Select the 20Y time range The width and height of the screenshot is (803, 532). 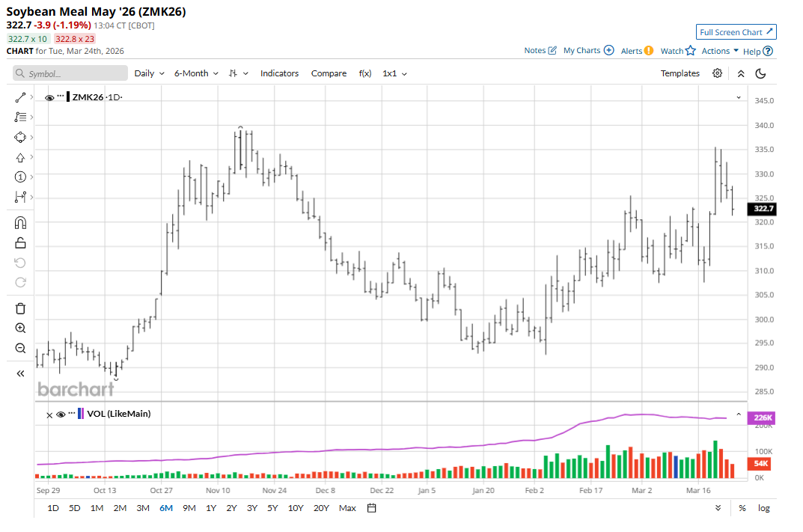click(x=321, y=509)
